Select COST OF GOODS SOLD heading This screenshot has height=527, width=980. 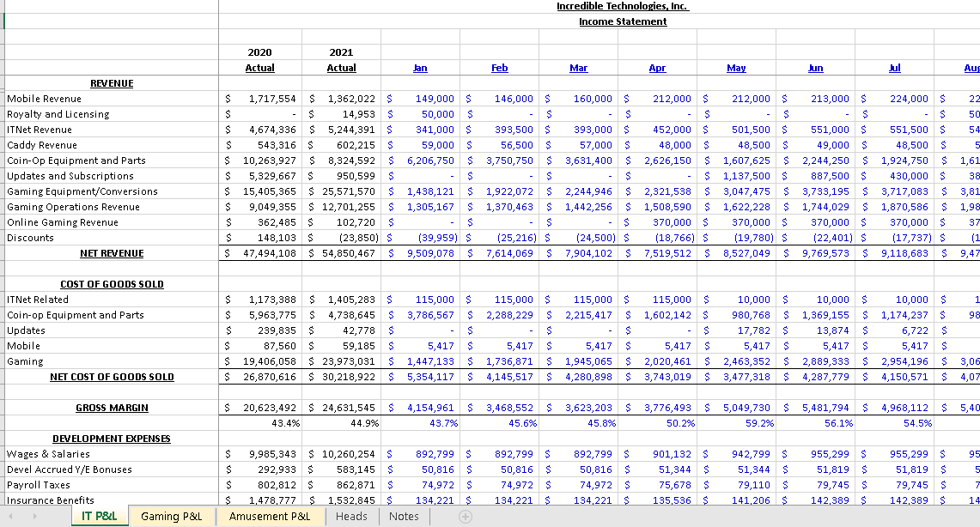pos(112,284)
